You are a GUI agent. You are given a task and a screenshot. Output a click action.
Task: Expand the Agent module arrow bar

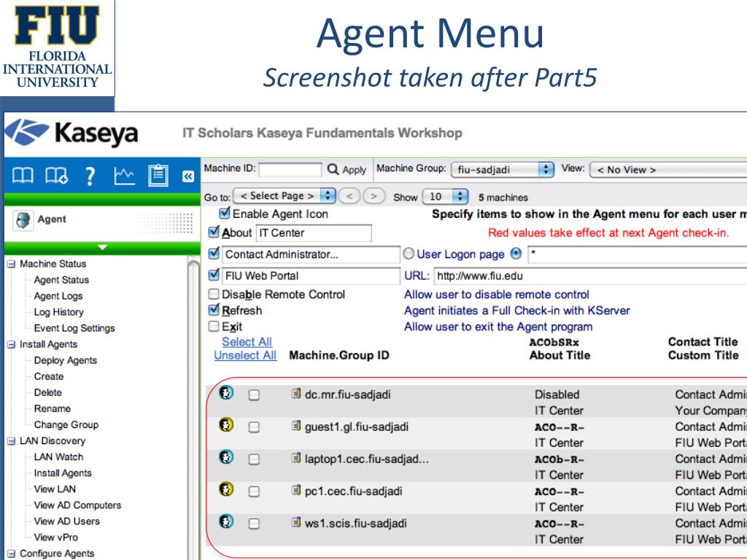pyautogui.click(x=102, y=248)
